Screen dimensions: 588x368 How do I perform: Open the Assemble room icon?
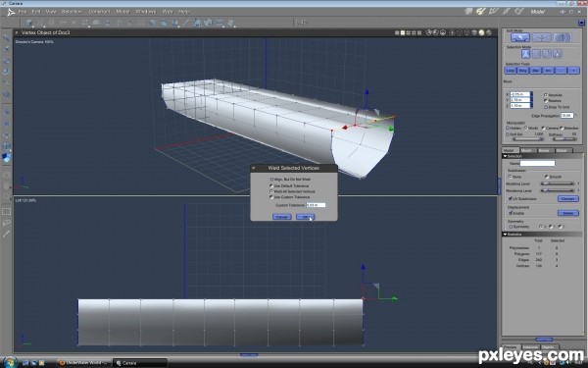coord(468,12)
